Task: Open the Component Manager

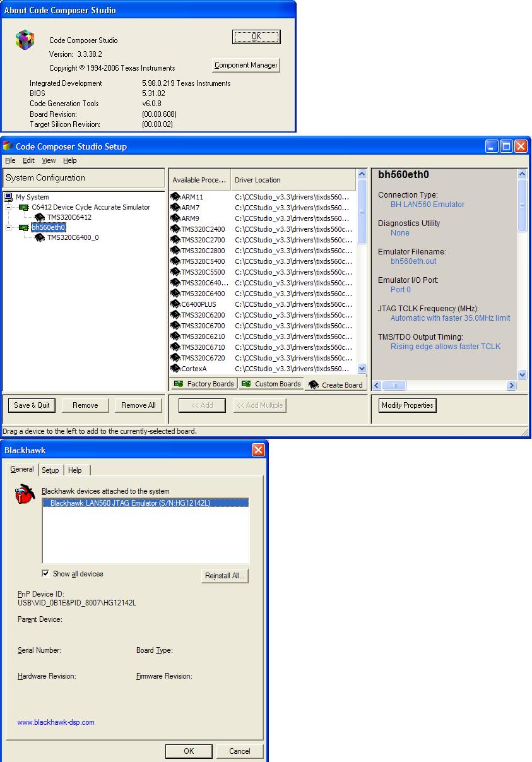Action: click(x=246, y=65)
